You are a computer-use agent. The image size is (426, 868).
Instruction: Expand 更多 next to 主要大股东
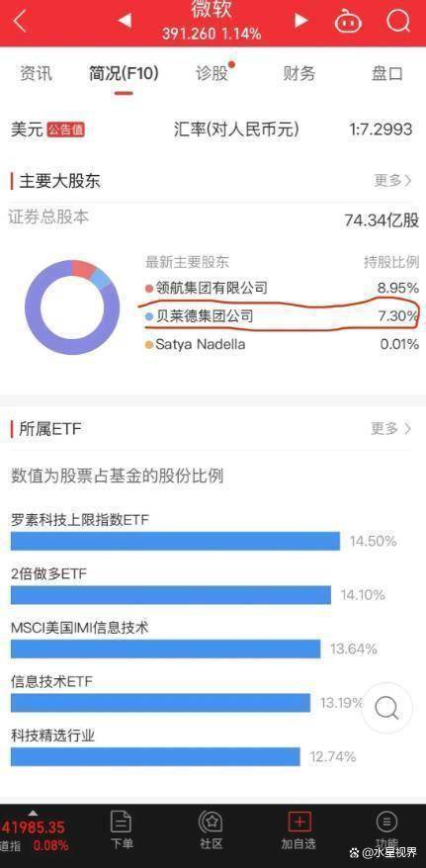point(392,181)
